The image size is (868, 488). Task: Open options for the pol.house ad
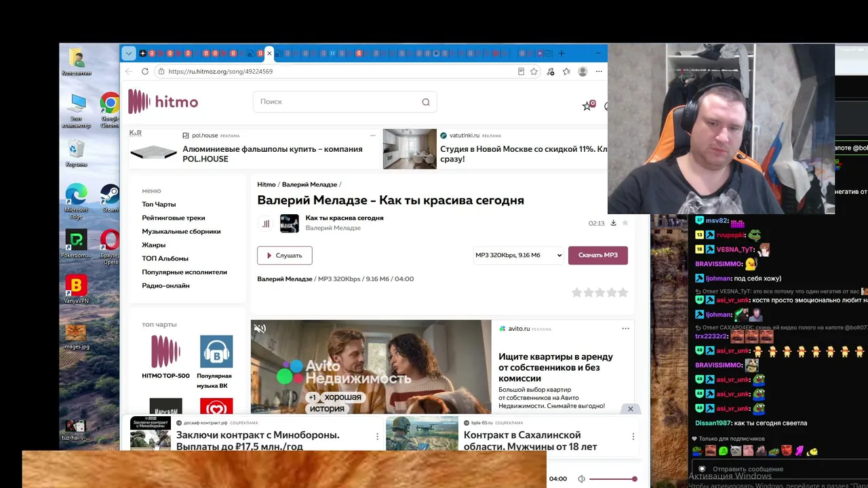373,136
